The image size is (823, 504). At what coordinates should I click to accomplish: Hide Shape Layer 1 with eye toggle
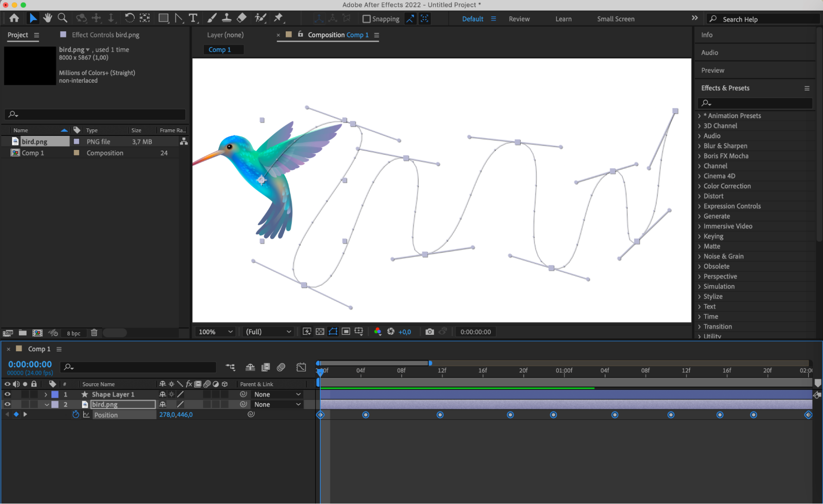click(x=7, y=394)
